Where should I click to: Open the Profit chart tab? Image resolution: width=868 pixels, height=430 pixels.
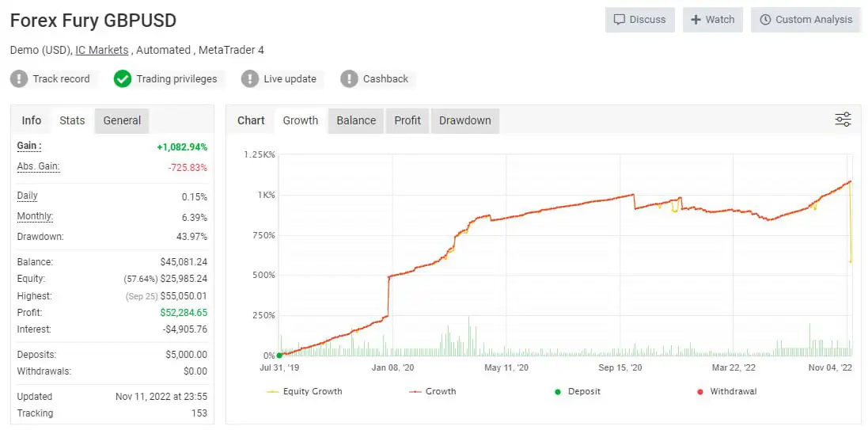point(407,120)
